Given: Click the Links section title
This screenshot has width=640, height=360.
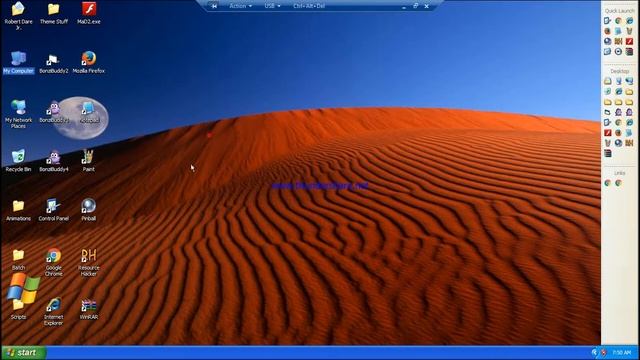Looking at the screenshot, I should (619, 173).
